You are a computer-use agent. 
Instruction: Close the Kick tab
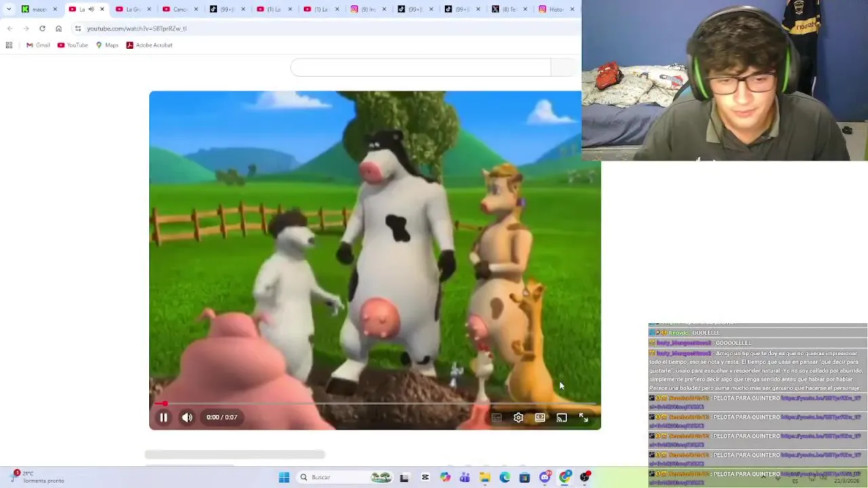coord(55,9)
